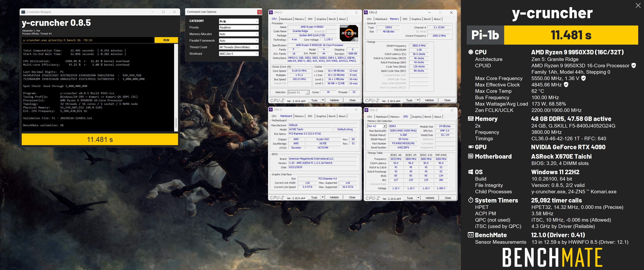Close the BenchMate result panel with X
Image resolution: width=644 pixels, height=270 pixels.
click(638, 5)
